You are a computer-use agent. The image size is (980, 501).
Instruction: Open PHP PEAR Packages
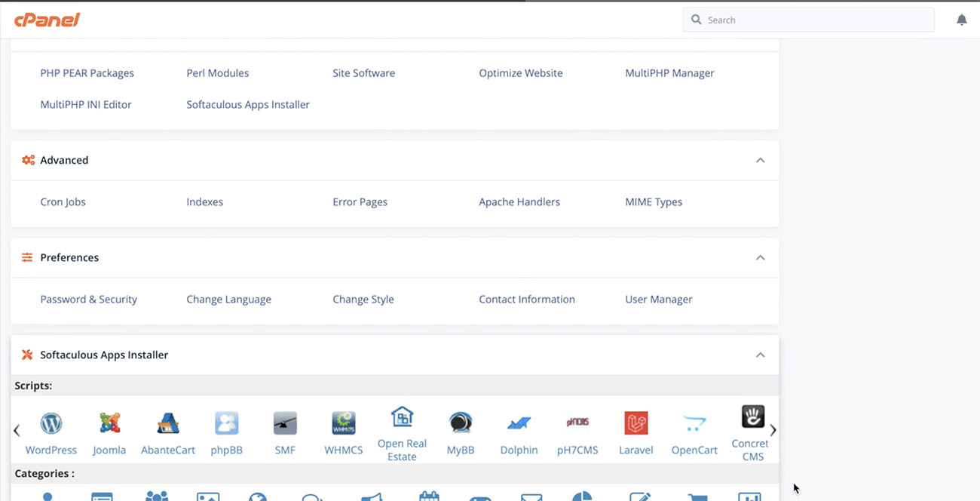click(87, 73)
